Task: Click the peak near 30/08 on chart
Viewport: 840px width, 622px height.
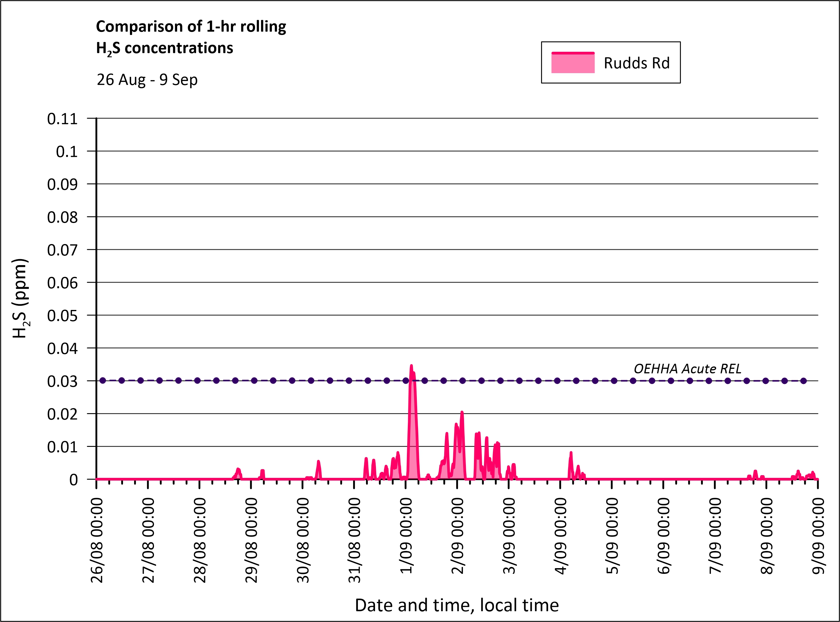Action: click(318, 462)
